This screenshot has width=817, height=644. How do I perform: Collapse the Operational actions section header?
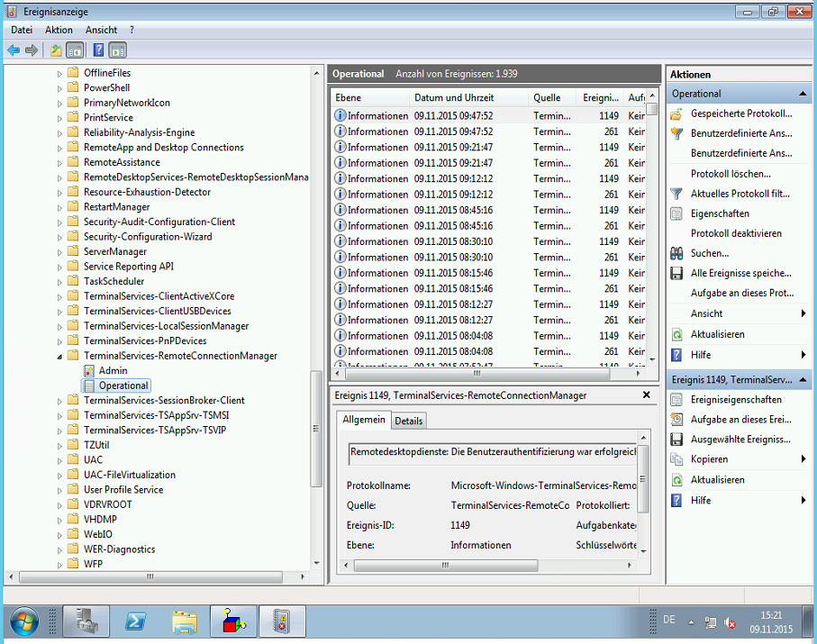803,94
